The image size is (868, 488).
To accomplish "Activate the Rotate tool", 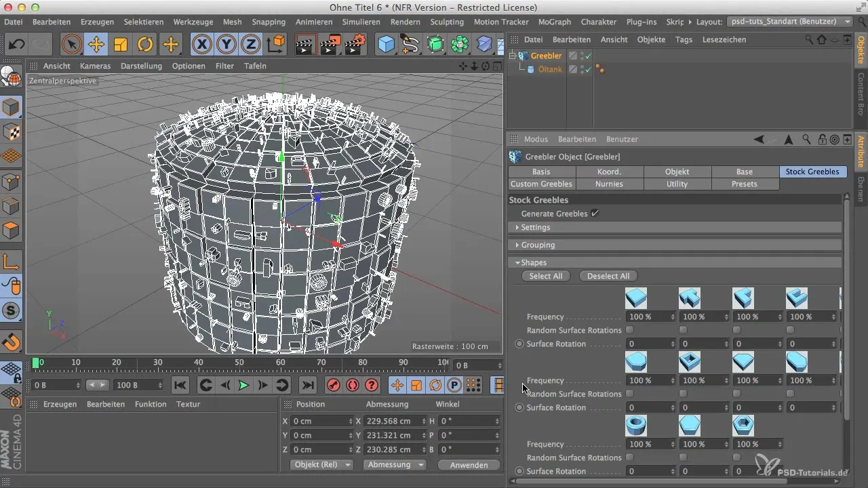I will pos(145,45).
